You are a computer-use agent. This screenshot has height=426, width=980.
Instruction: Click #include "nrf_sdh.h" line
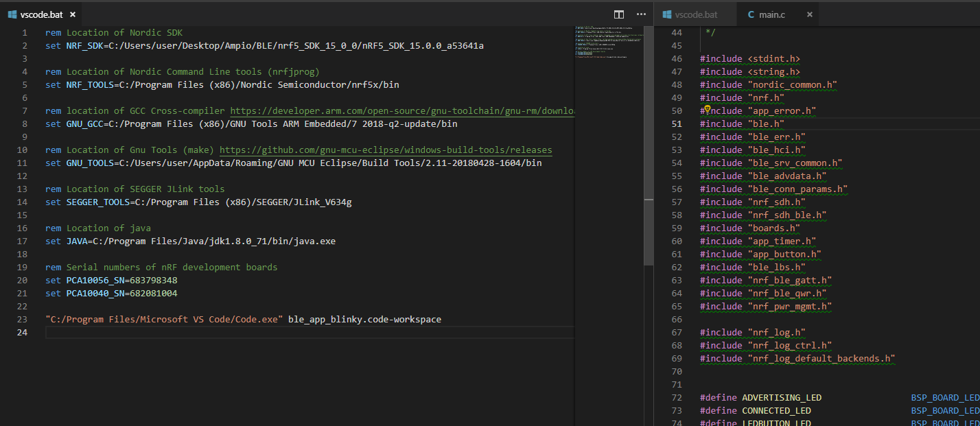(x=753, y=202)
